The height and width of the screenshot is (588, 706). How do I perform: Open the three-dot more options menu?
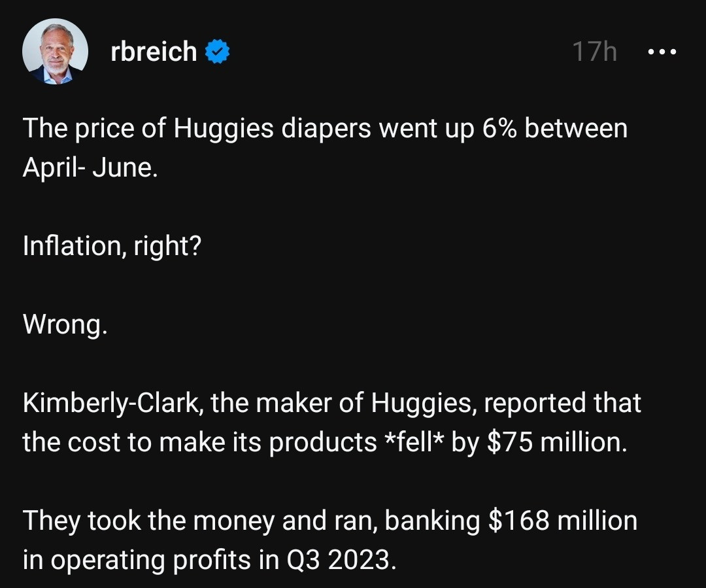[x=662, y=52]
